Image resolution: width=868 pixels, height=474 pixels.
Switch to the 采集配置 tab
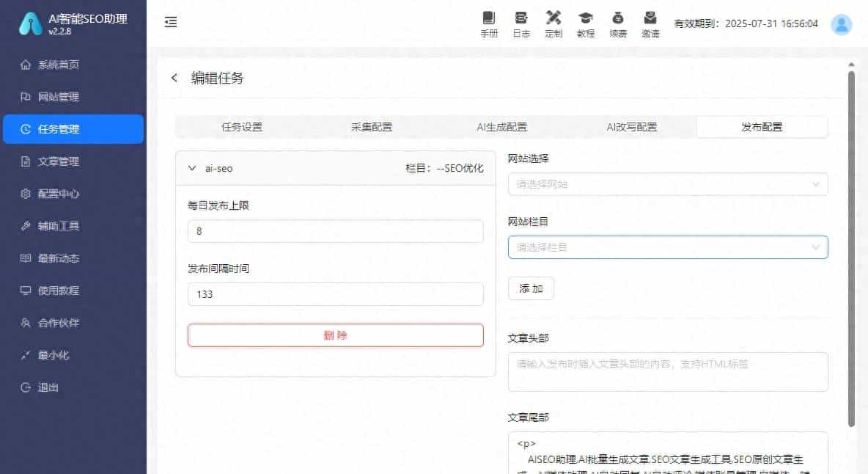pos(371,126)
